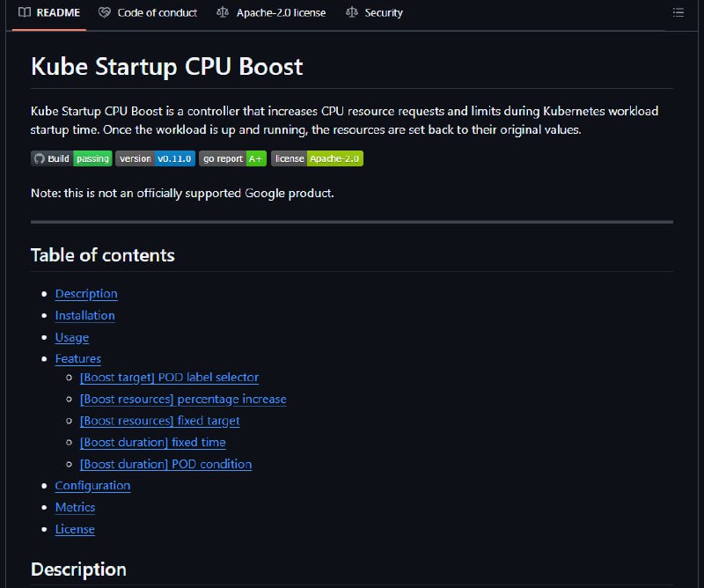Open the POD label selector link

[169, 378]
